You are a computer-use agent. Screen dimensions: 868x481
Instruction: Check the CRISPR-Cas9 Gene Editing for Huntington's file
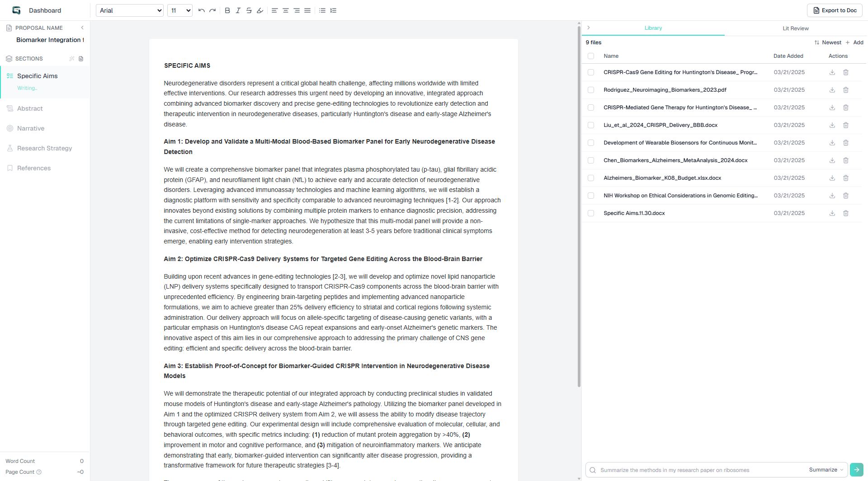591,72
